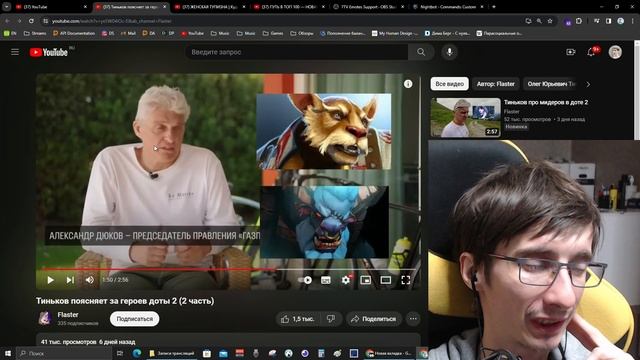Image resolution: width=640 pixels, height=360 pixels.
Task: Switch to 7TV Emotes Support tab
Action: (369, 7)
